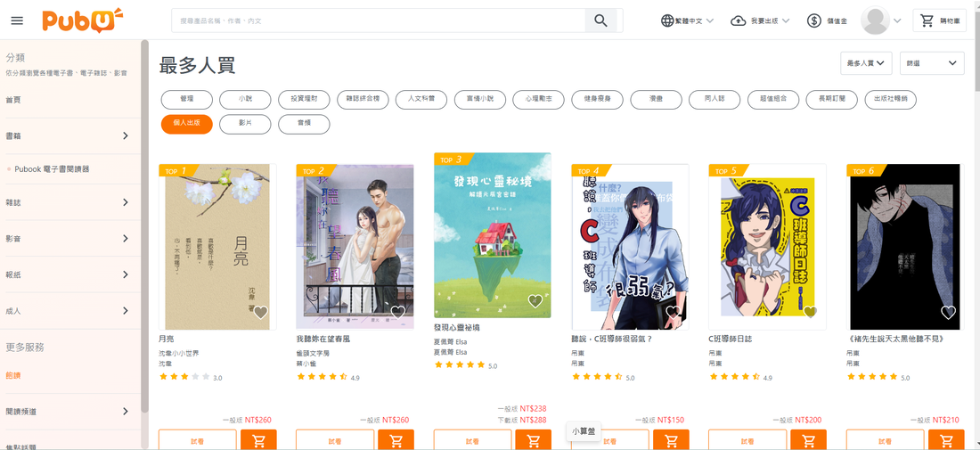The image size is (980, 450).
Task: Open the 飽讀 sidebar link
Action: tap(12, 376)
